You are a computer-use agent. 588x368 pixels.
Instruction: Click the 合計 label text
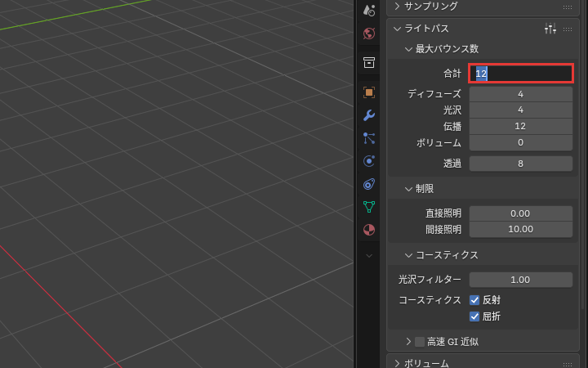click(x=452, y=74)
